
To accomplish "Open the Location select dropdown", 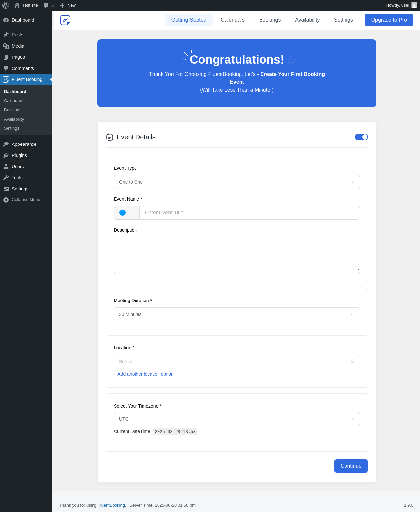I will (237, 362).
